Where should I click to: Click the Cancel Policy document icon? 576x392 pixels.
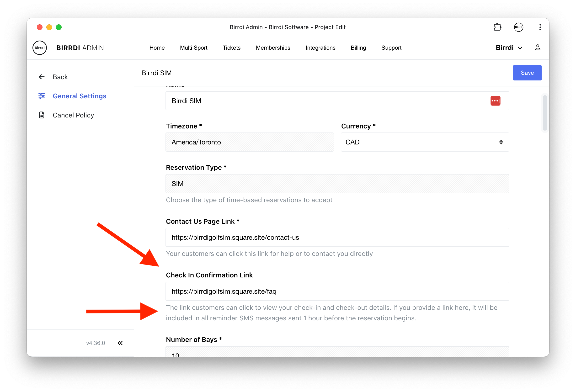click(42, 115)
